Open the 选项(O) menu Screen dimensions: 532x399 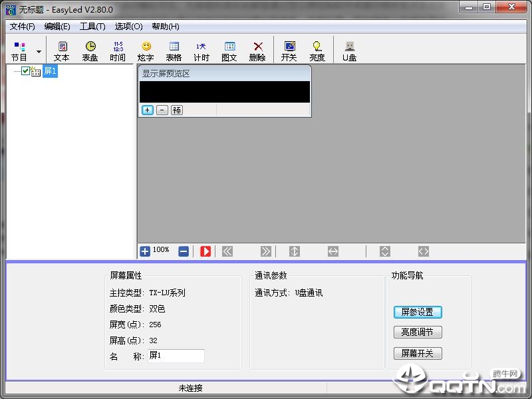coord(128,27)
